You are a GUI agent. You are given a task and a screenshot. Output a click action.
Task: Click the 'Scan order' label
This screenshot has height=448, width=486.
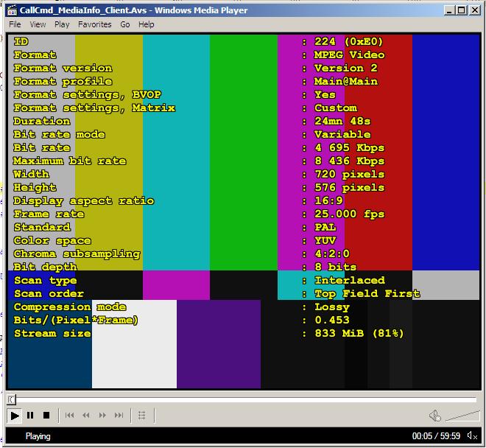[49, 293]
